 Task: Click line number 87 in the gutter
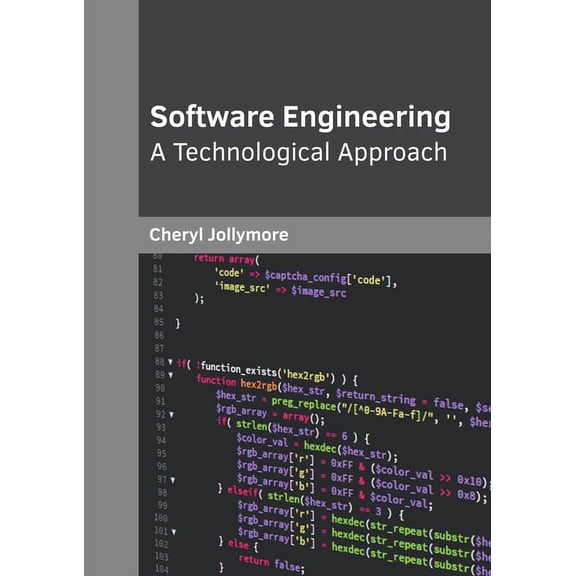point(159,348)
